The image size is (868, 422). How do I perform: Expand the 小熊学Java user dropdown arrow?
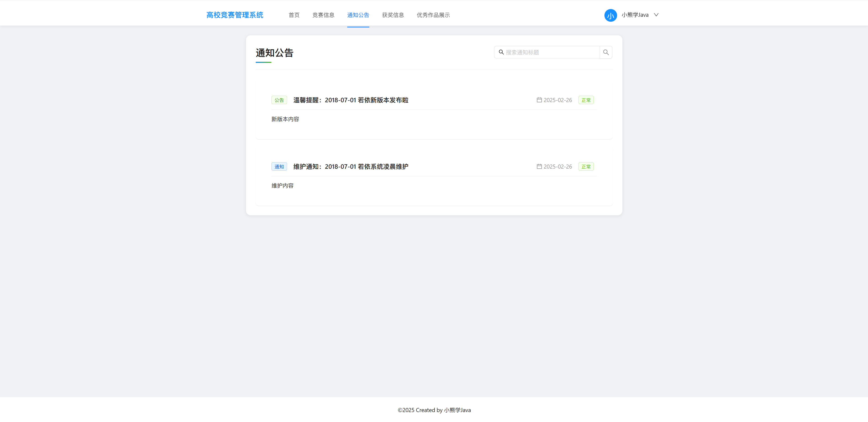[x=656, y=15]
